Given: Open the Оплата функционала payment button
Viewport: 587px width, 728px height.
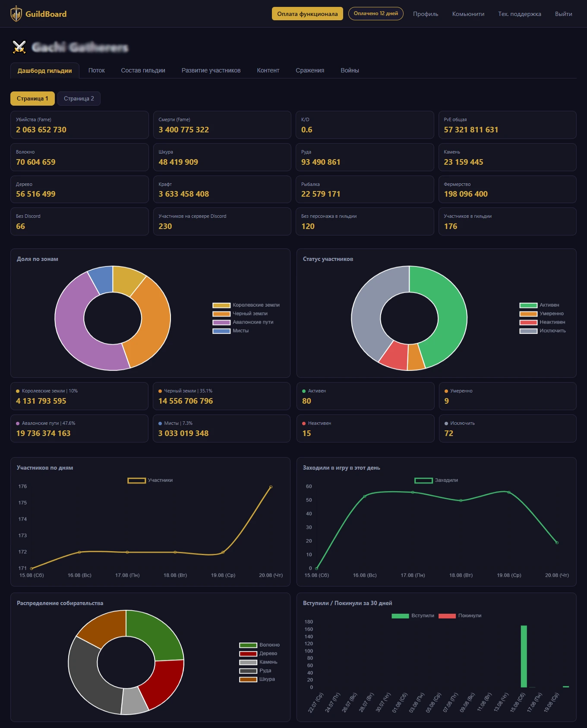Looking at the screenshot, I should (x=307, y=14).
